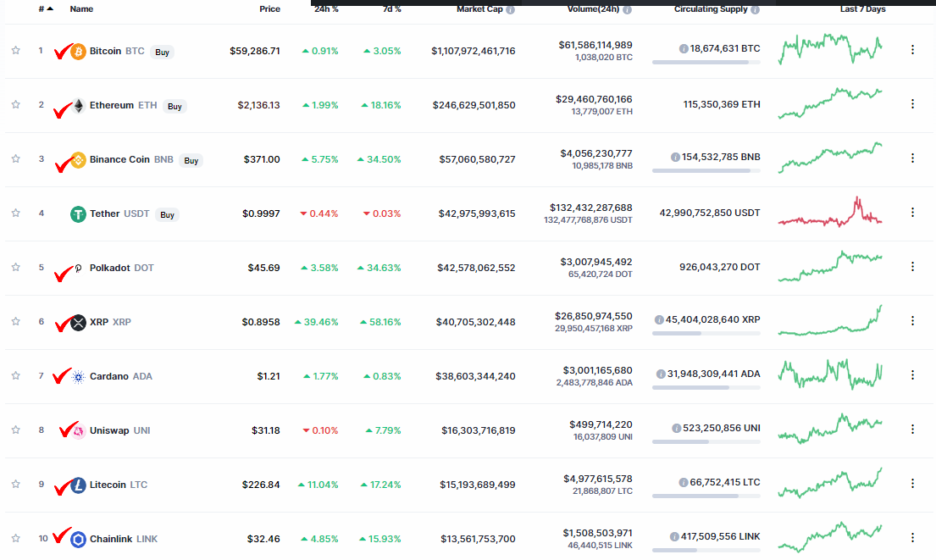Open XRP 7-day sparkline chart
936x560 pixels.
click(830, 321)
